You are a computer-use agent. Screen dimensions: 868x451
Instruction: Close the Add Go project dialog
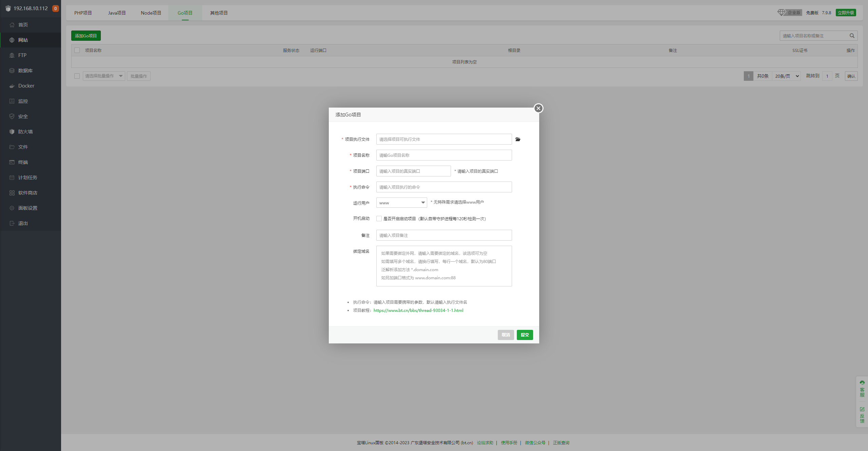(x=538, y=108)
